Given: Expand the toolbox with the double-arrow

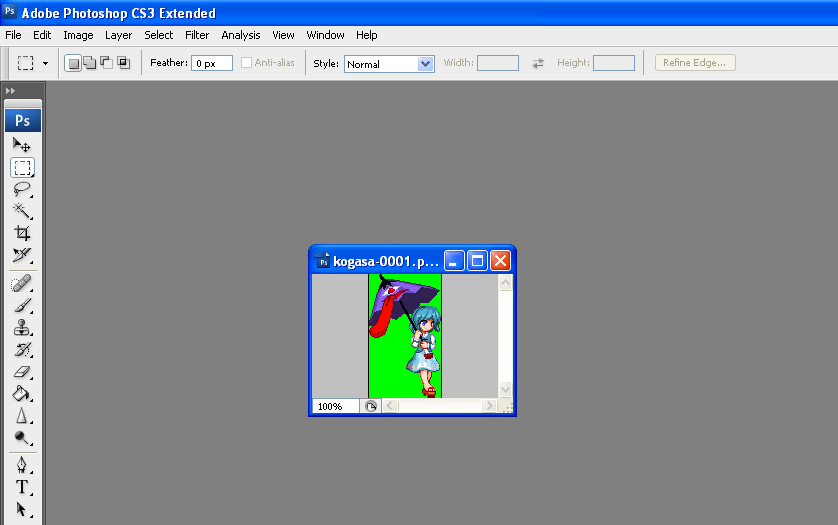Looking at the screenshot, I should tap(10, 90).
